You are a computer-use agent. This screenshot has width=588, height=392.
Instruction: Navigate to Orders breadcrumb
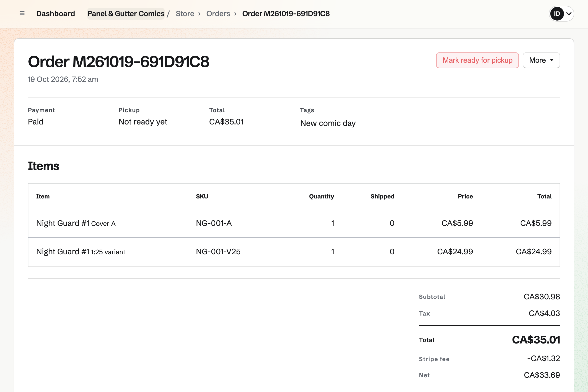(218, 13)
